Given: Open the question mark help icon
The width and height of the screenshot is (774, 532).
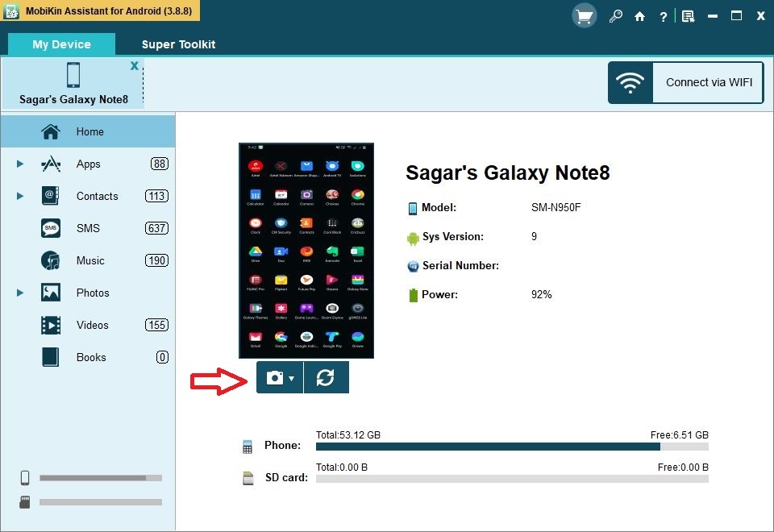Looking at the screenshot, I should point(664,17).
